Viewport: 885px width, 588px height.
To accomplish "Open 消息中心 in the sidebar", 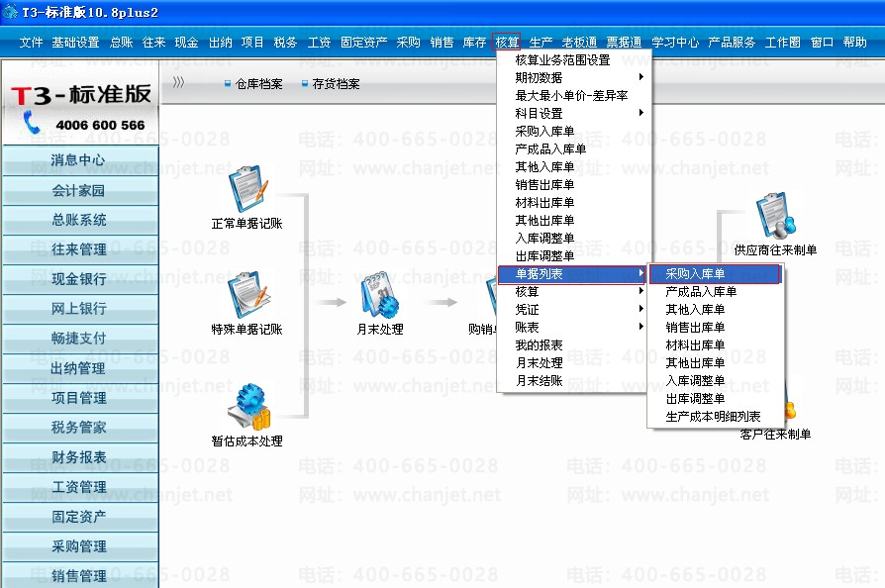I will pyautogui.click(x=80, y=160).
